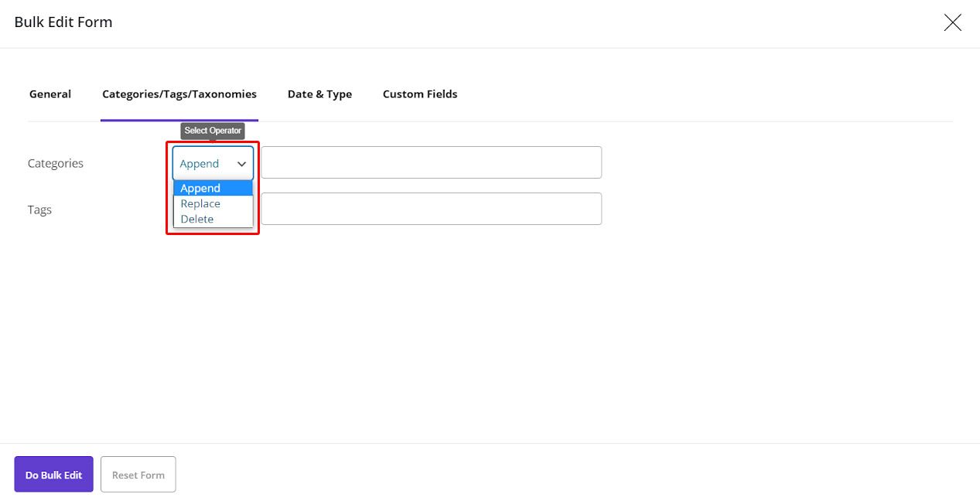Click the Tags field label
The width and height of the screenshot is (980, 501).
coord(40,210)
